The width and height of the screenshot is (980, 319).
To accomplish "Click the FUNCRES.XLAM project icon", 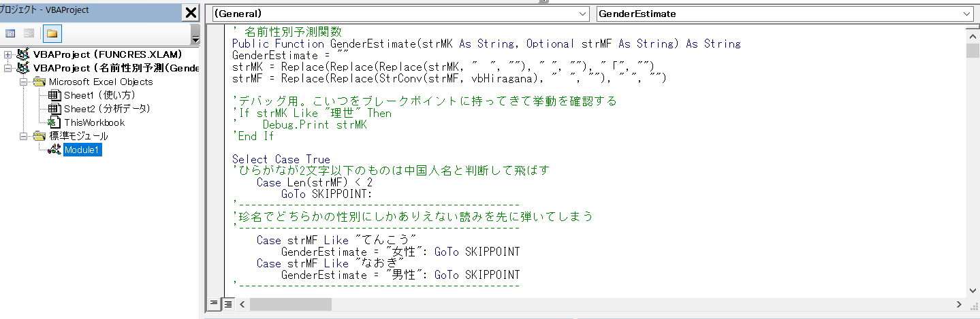I will coord(23,54).
